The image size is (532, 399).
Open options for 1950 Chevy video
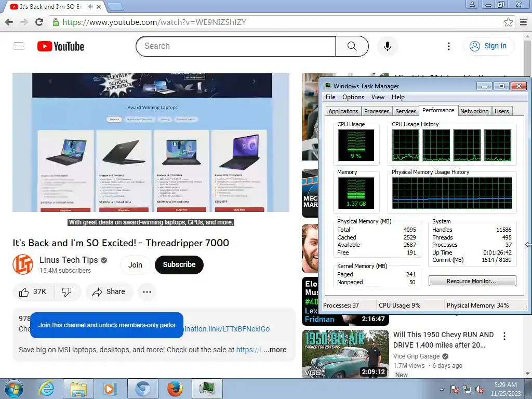[504, 336]
